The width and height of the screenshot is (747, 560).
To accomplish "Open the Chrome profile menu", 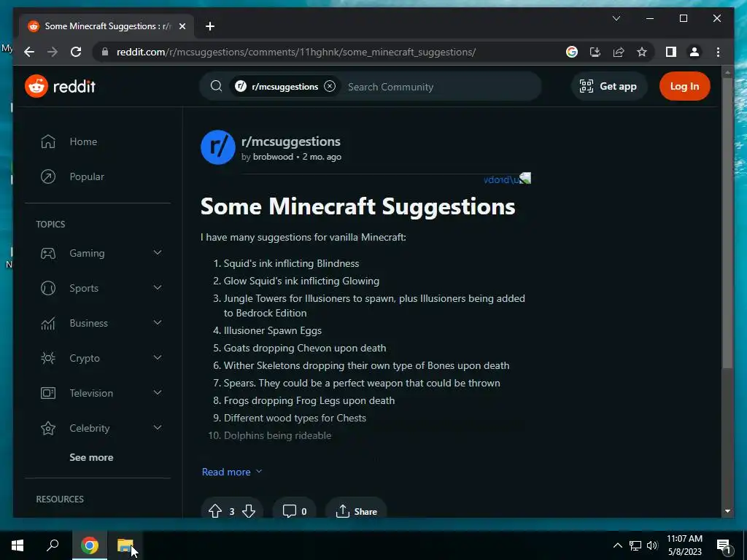I will [694, 52].
